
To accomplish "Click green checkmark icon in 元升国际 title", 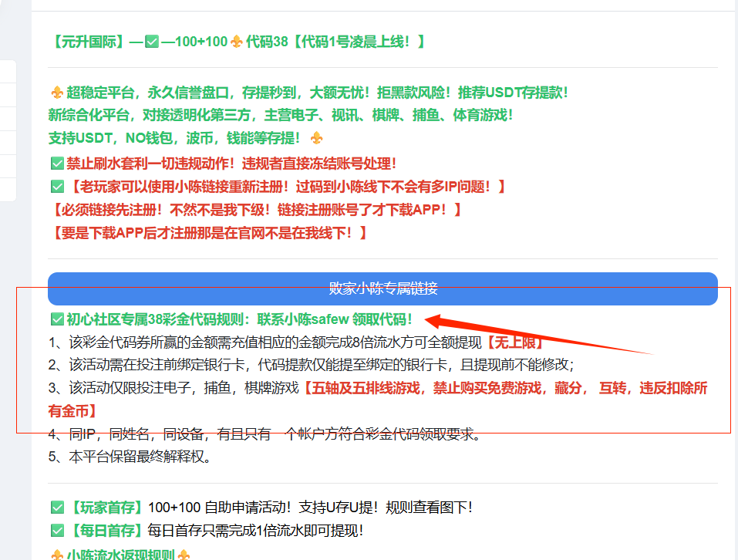I will (152, 42).
